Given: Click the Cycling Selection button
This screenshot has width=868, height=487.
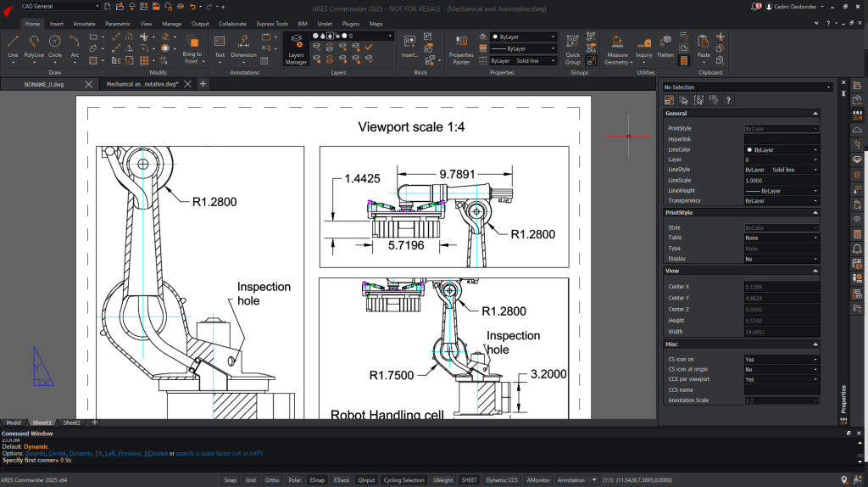Looking at the screenshot, I should [403, 480].
